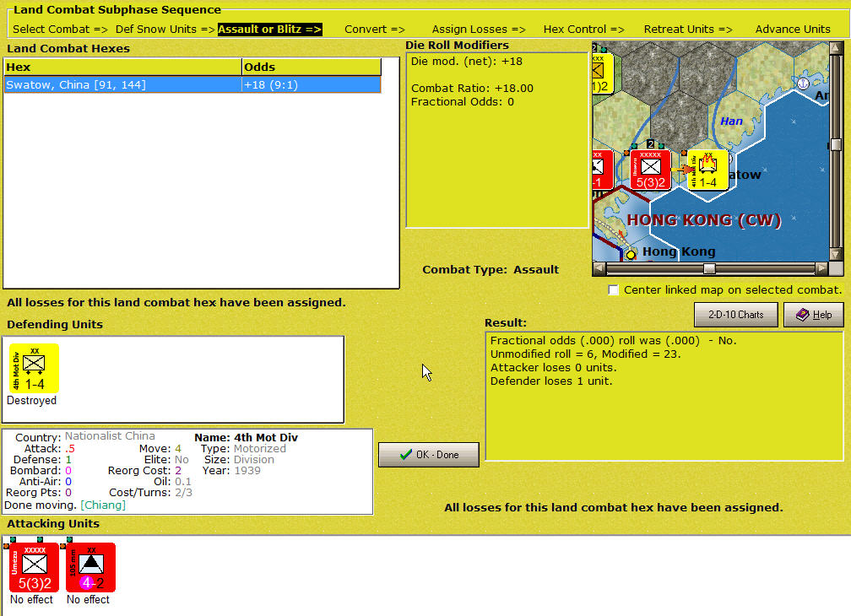Click the map scroll down arrow

pyautogui.click(x=836, y=254)
